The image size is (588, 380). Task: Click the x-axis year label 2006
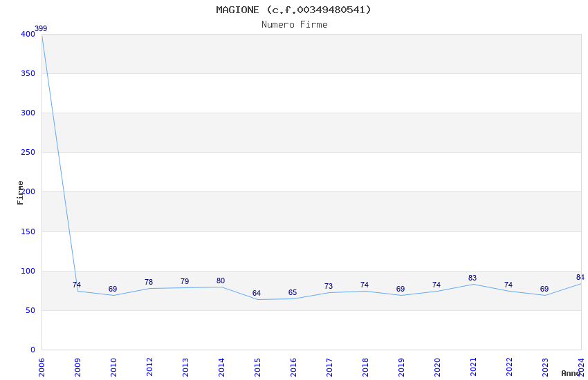click(42, 367)
